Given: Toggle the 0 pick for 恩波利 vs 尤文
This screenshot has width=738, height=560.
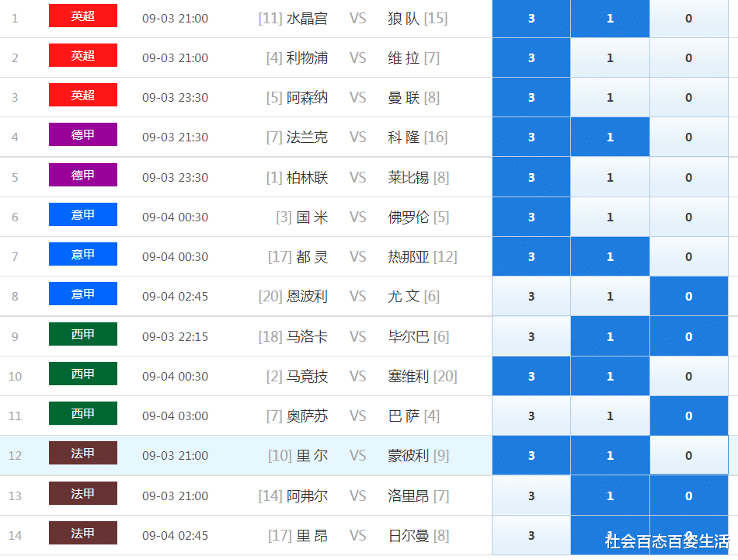Looking at the screenshot, I should pos(688,296).
